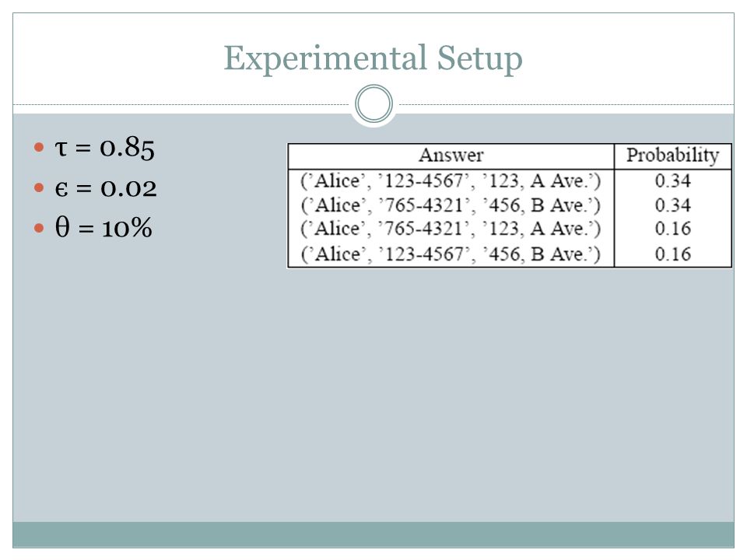Click the first 0.16 probability value
Screen dimensions: 747x560
pyautogui.click(x=672, y=229)
